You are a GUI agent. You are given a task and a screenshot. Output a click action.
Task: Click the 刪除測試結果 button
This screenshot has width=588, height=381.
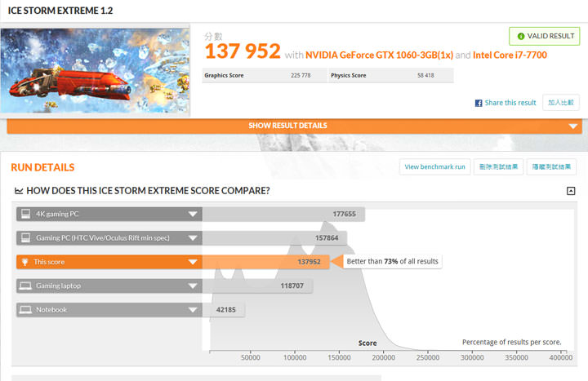pyautogui.click(x=498, y=166)
